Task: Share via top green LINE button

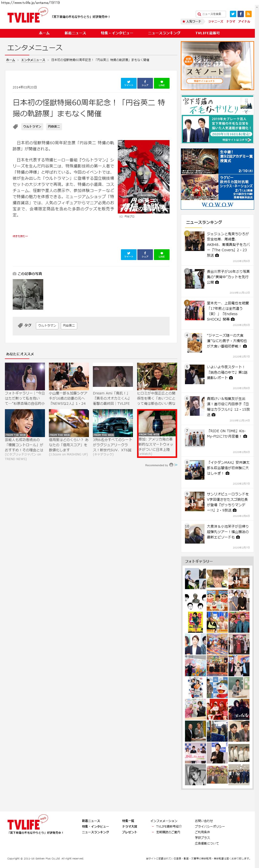Action: tap(162, 83)
